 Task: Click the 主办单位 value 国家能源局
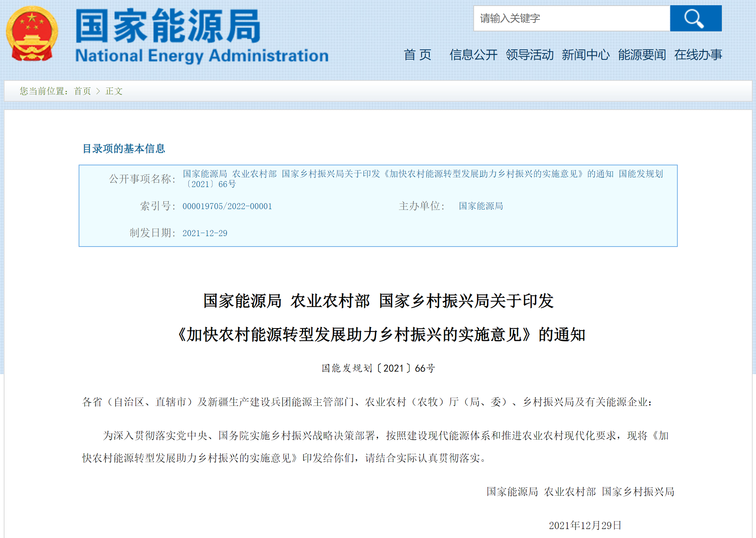point(481,206)
